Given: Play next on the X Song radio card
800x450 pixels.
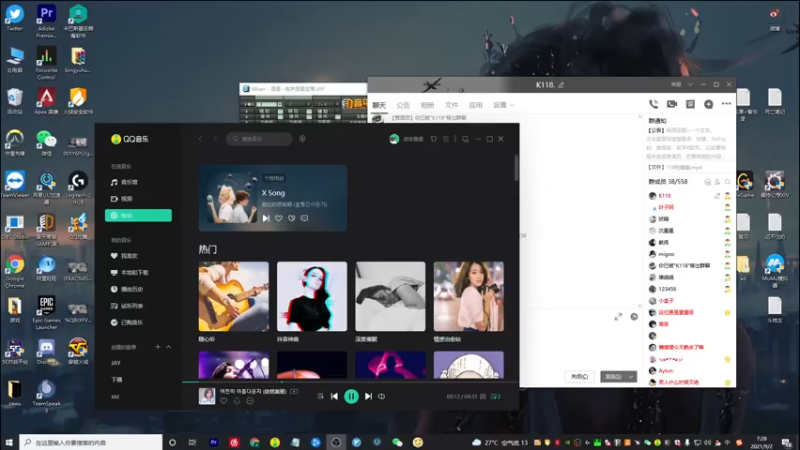Looking at the screenshot, I should click(x=266, y=218).
